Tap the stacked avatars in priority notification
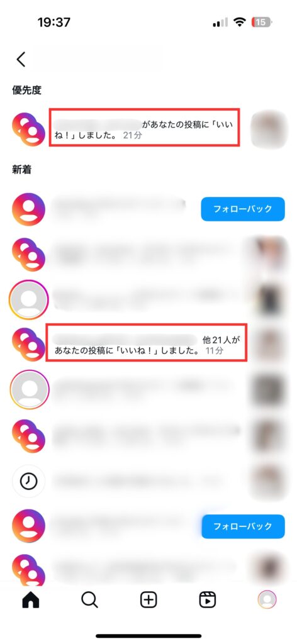Viewport: 297px width, 644px height. (x=28, y=130)
